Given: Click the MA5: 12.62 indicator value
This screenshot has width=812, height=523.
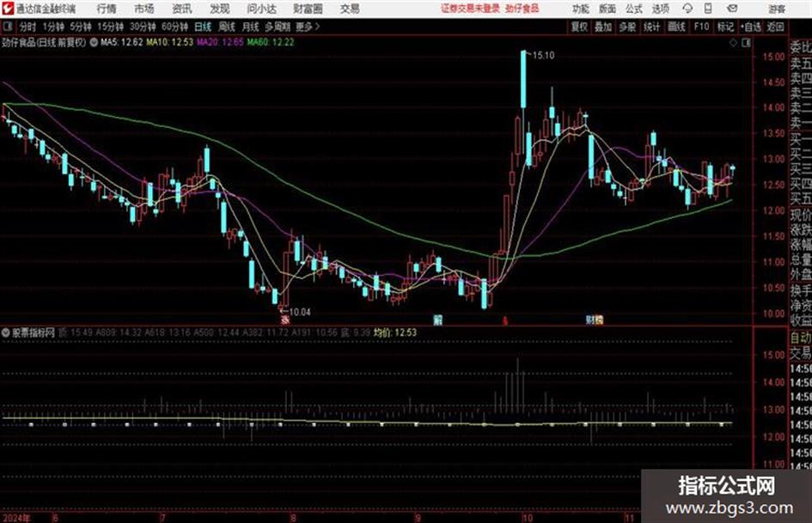Looking at the screenshot, I should pyautogui.click(x=122, y=42).
